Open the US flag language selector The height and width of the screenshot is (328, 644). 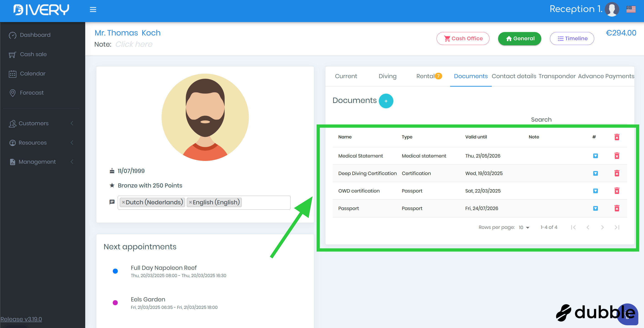pos(631,9)
